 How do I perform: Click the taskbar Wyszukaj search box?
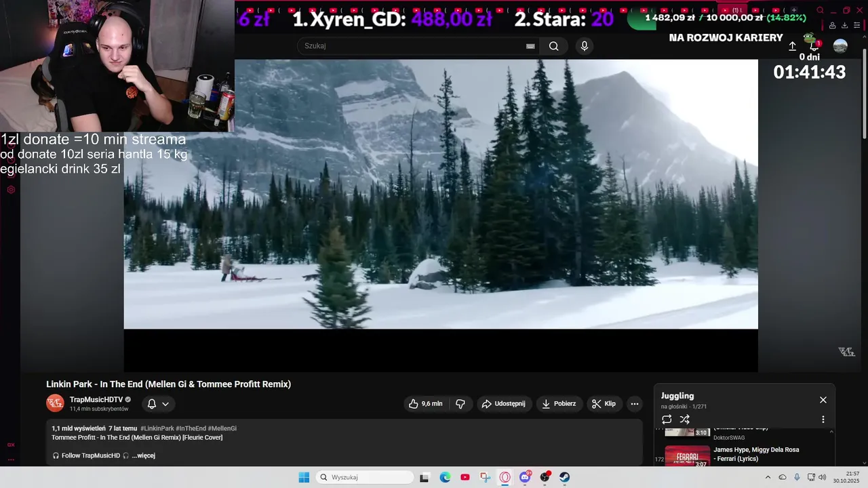[x=365, y=477]
